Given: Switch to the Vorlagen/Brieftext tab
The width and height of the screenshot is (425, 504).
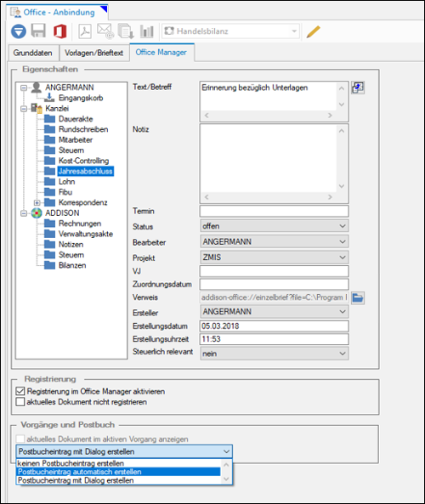Looking at the screenshot, I should [x=93, y=53].
